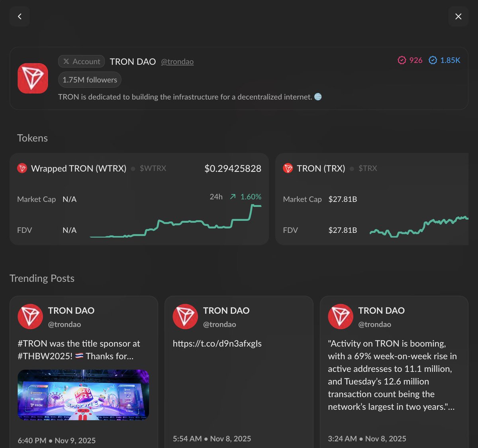Open the 'Activity on TRON is booming' post text
The width and height of the screenshot is (478, 448).
point(392,375)
